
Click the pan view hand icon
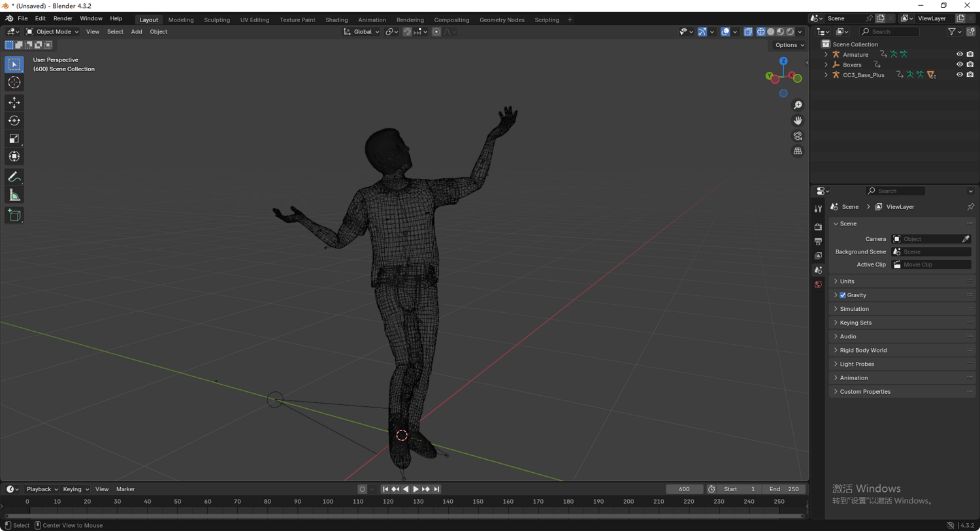pyautogui.click(x=798, y=120)
